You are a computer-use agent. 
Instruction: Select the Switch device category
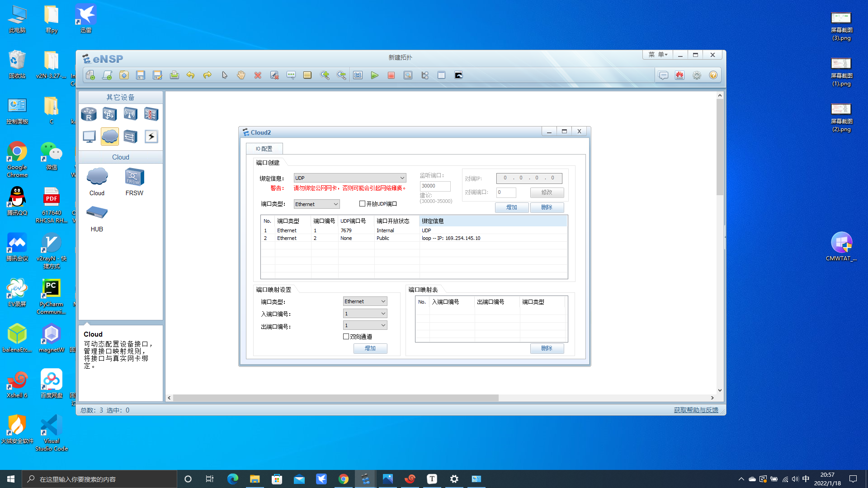(x=109, y=114)
